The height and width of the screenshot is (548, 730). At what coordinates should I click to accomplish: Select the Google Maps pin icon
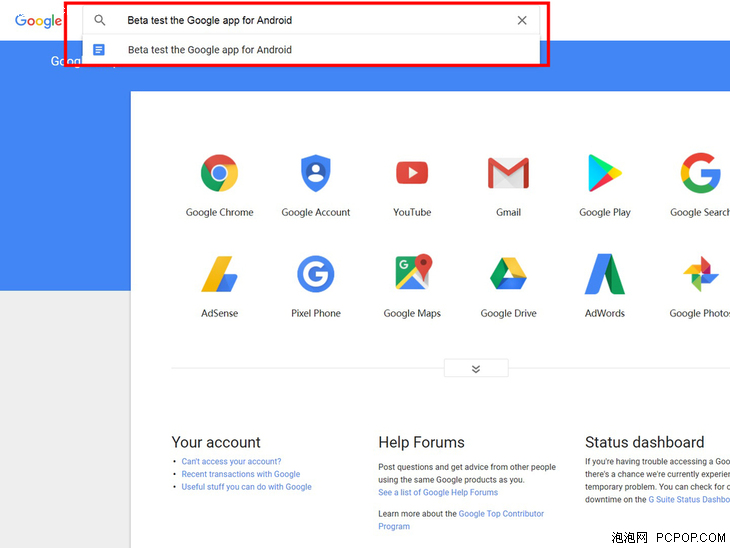click(x=413, y=272)
